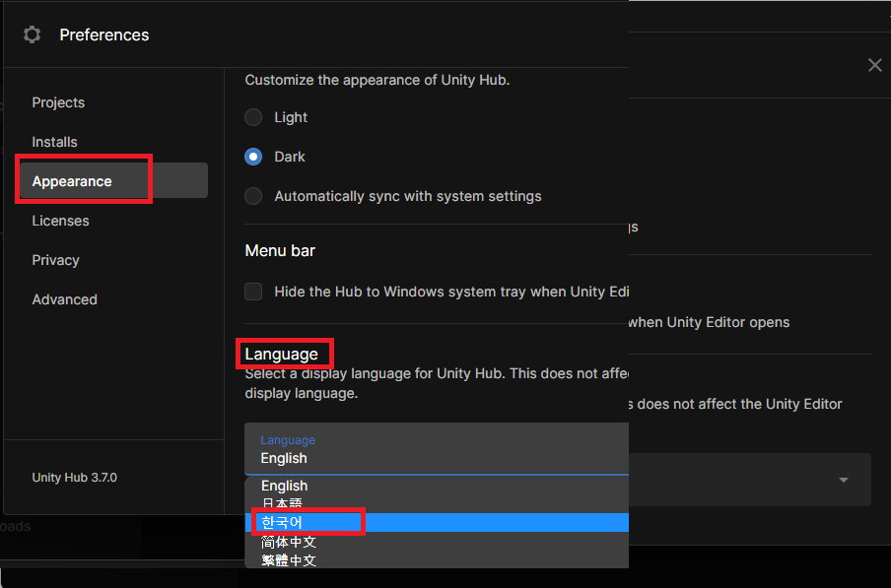Close the background preferences window with X
The image size is (891, 588).
tap(875, 65)
